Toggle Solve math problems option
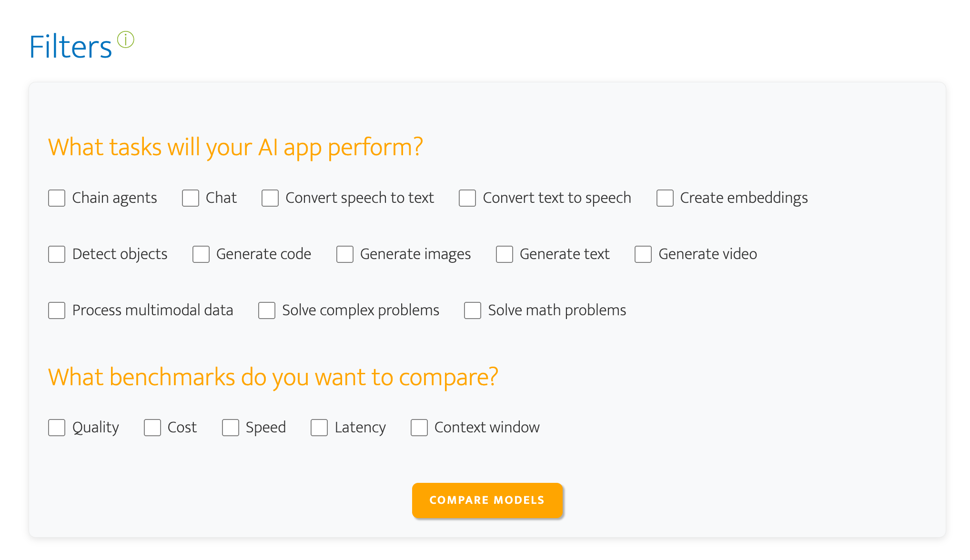970x560 pixels. click(473, 310)
